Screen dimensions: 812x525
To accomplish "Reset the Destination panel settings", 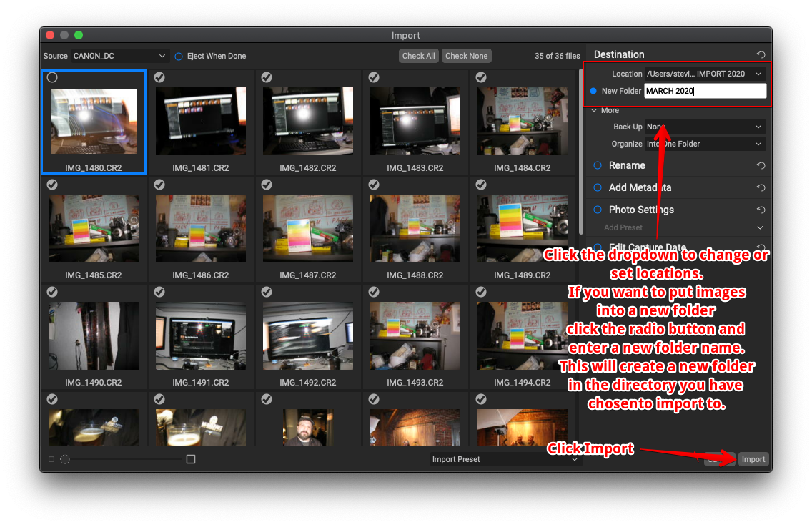I will (761, 55).
